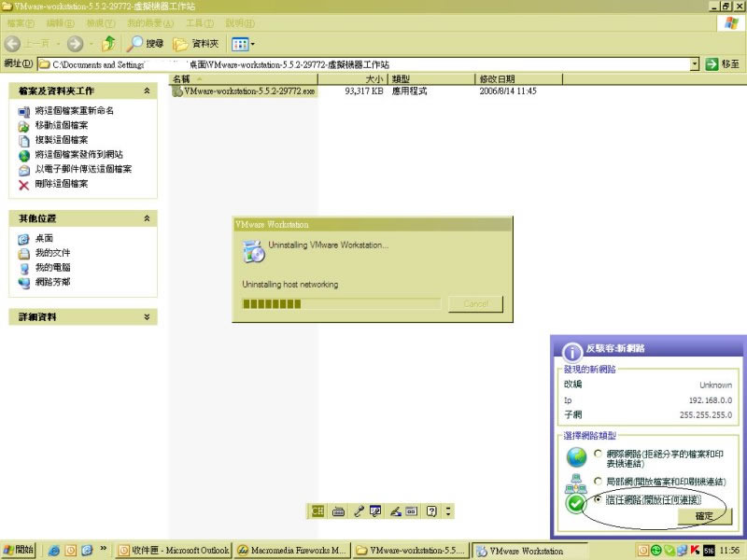This screenshot has height=560, width=747.
Task: Launch Internet Explorer from quick launch
Action: (x=54, y=551)
